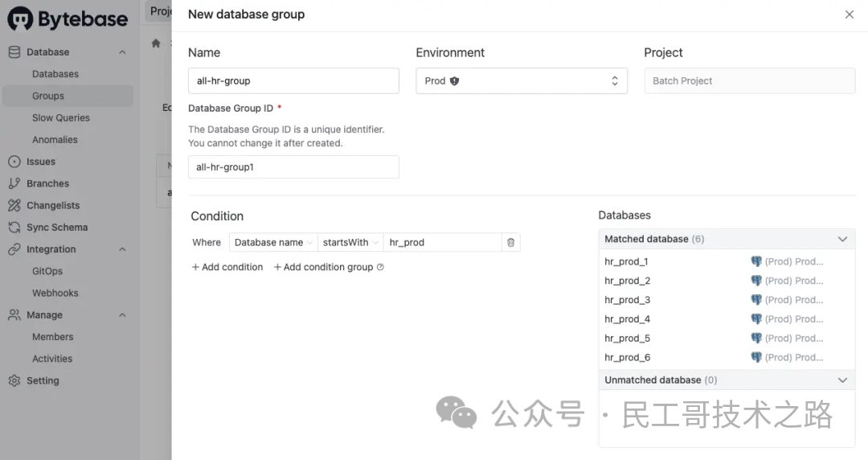Collapse the Matched database section
The image size is (868, 460).
842,239
